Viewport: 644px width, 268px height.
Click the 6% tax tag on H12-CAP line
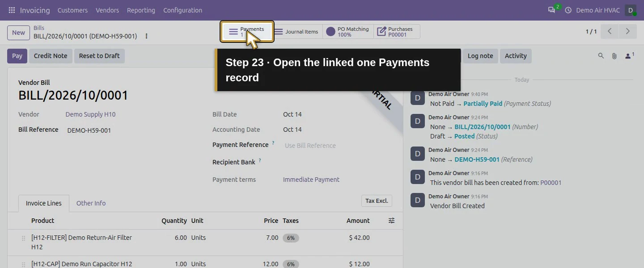[x=291, y=264]
